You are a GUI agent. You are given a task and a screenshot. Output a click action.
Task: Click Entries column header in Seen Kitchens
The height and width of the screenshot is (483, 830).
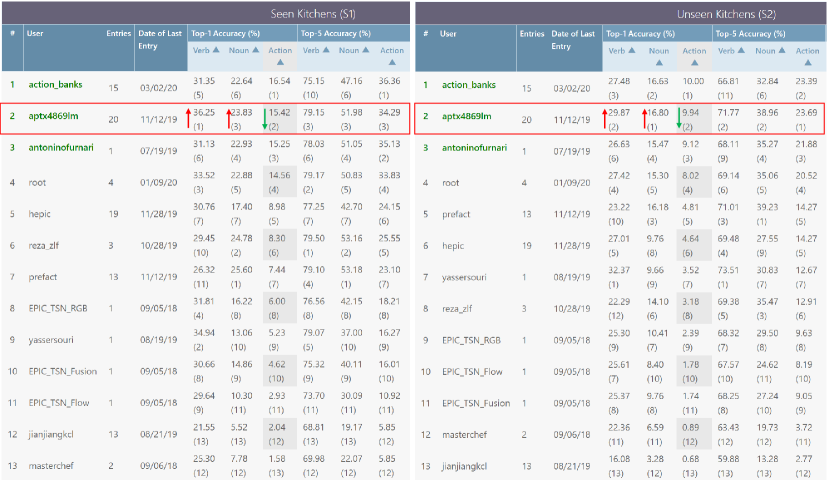click(x=118, y=33)
